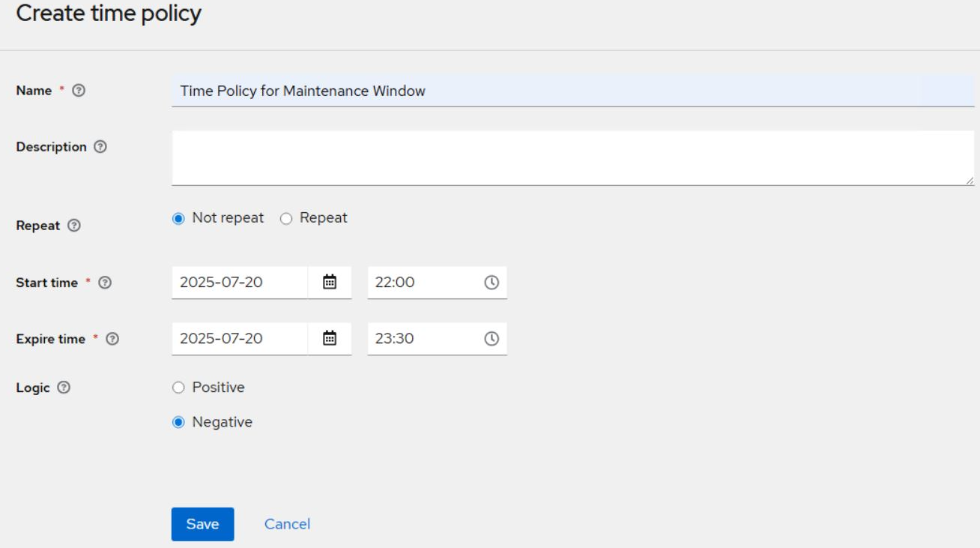Click the Expire time help icon
This screenshot has height=548, width=980.
112,339
